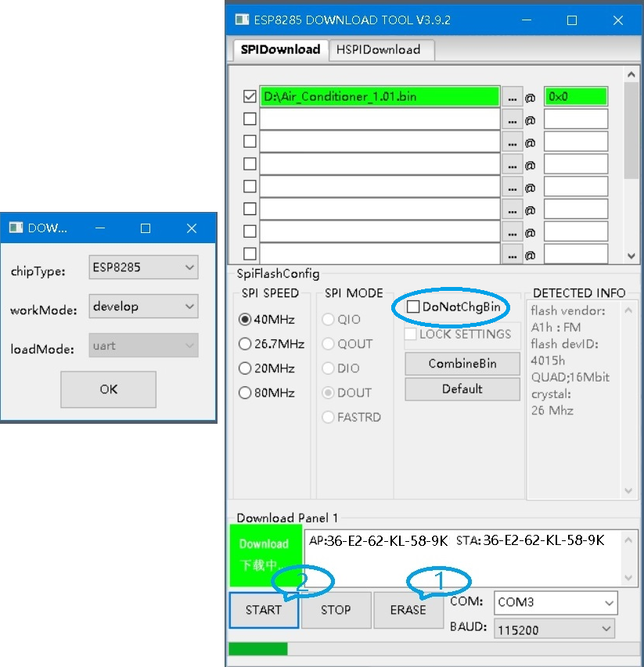
Task: Click OK in the chip selection dialog
Action: coord(109,389)
